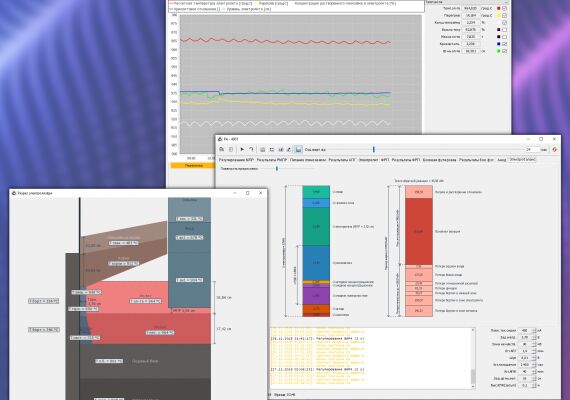Minimize the front balance window
The height and width of the screenshot is (400, 570).
point(528,139)
